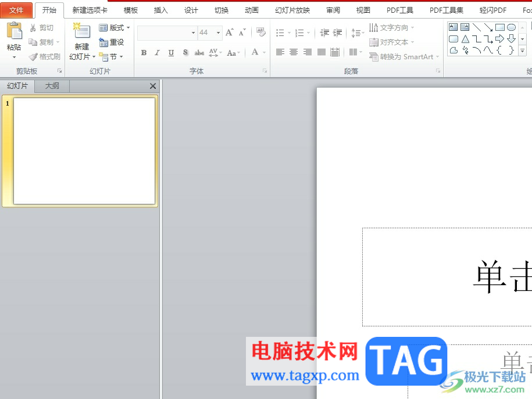Switch to the Outline (大纲) pane tab

point(52,86)
